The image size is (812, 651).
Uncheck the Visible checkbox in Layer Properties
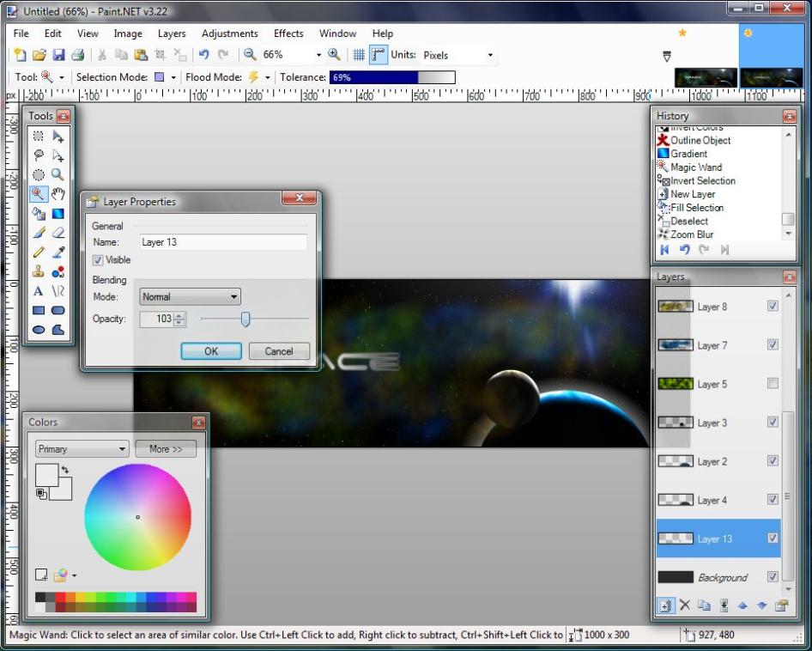pos(98,260)
